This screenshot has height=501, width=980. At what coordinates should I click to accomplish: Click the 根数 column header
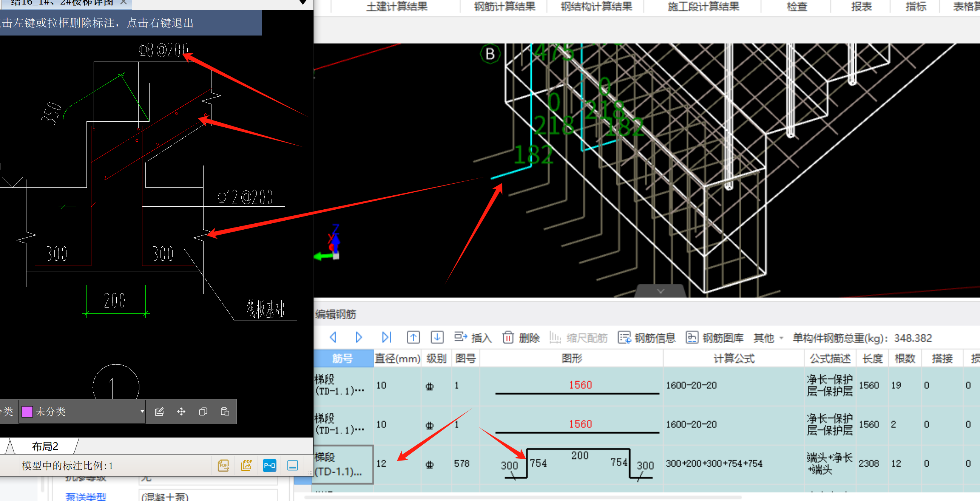tap(905, 358)
